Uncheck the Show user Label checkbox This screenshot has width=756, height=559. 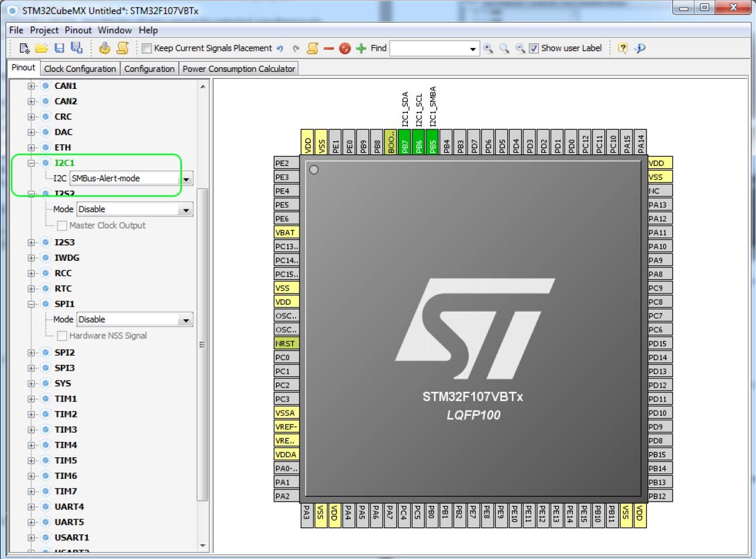click(534, 49)
